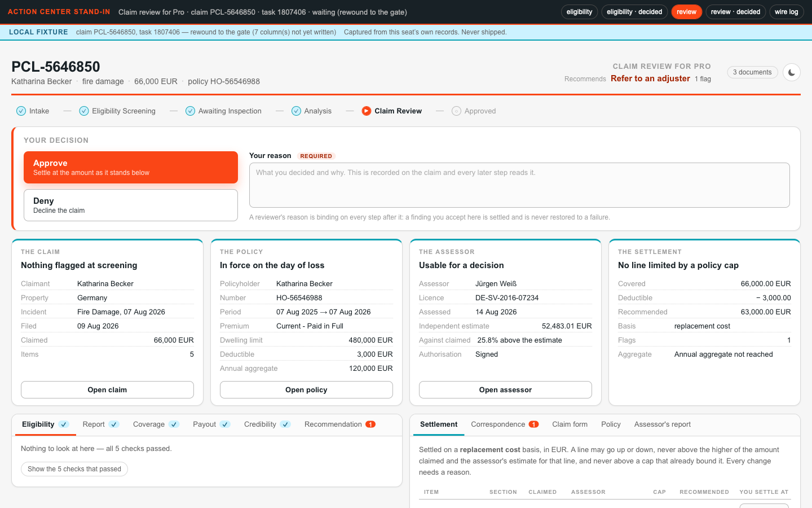Click the Claim Review active step icon
The height and width of the screenshot is (508, 812).
[x=367, y=111]
